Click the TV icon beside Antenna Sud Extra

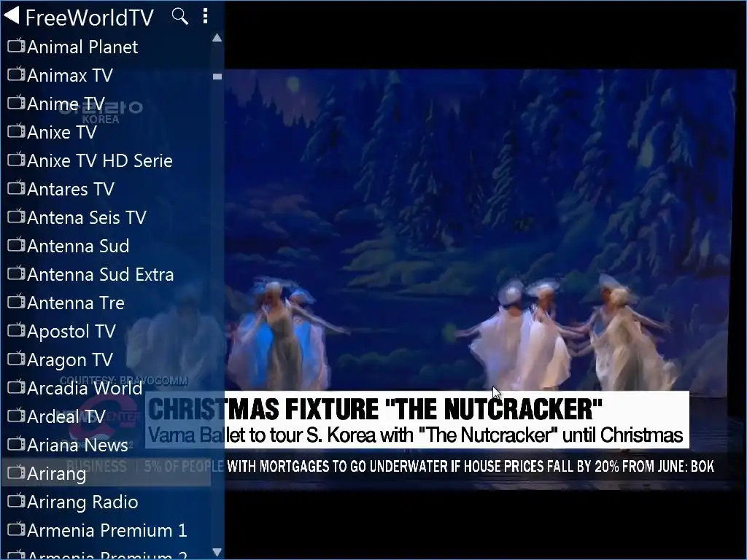coord(16,273)
